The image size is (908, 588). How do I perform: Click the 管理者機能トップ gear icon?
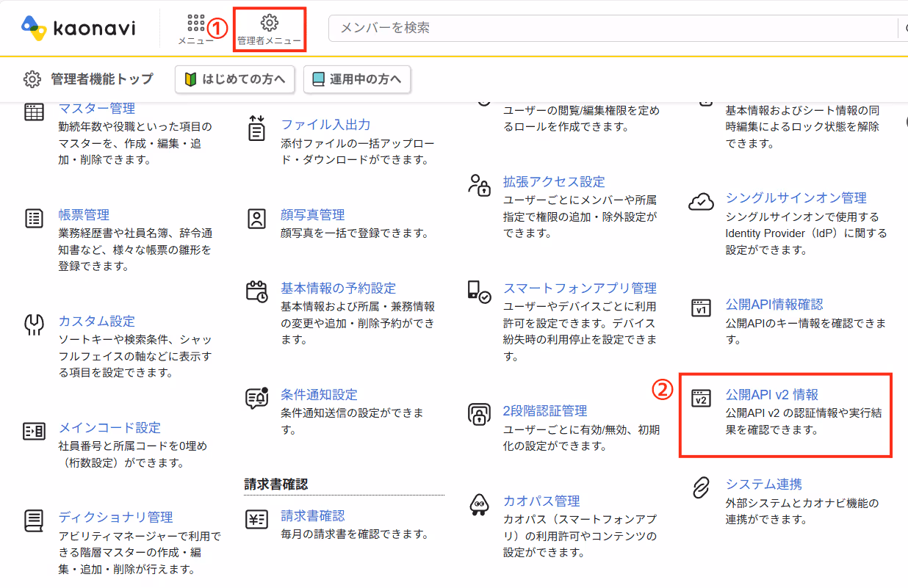(32, 79)
